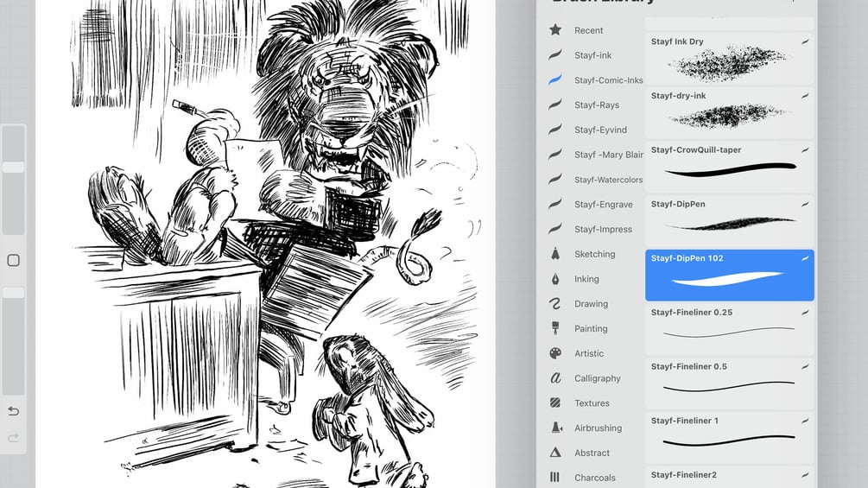868x488 pixels.
Task: Click the Abstract label
Action: [592, 453]
